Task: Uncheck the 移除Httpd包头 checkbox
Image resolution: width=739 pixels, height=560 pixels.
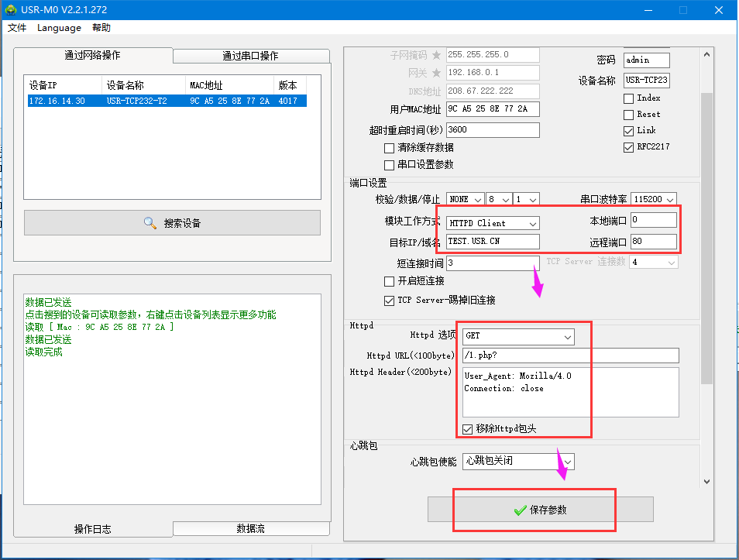Action: click(x=468, y=429)
